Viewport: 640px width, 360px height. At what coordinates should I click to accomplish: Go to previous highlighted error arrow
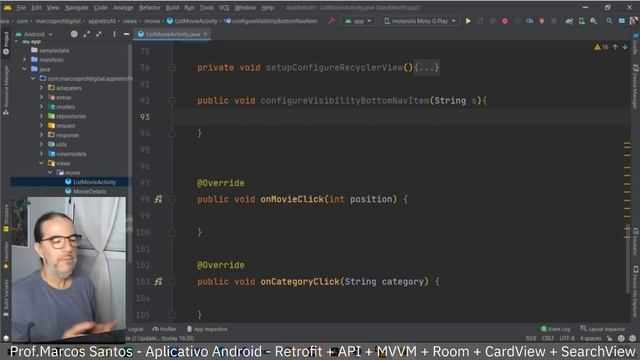click(615, 47)
